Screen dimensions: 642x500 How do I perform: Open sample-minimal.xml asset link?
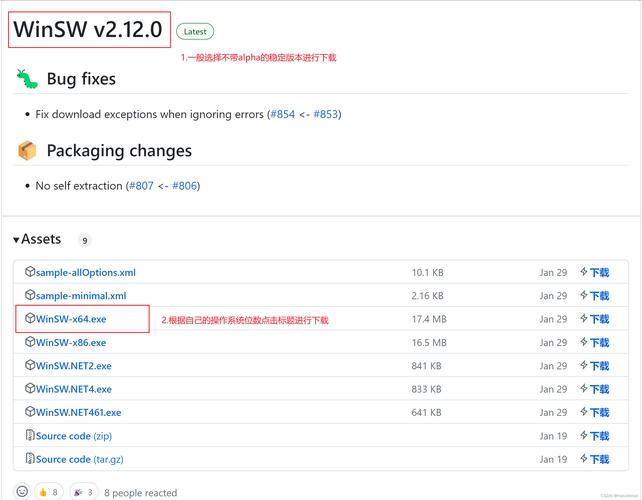(81, 296)
